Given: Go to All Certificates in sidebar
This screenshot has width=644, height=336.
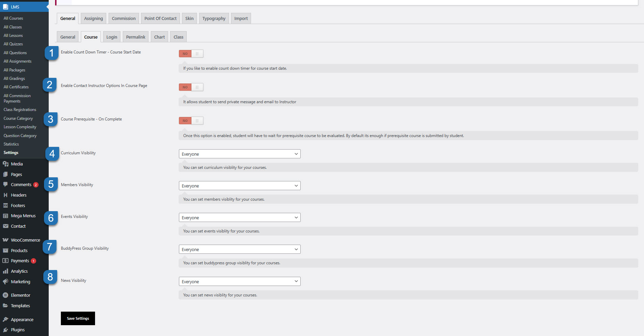Looking at the screenshot, I should [x=16, y=87].
